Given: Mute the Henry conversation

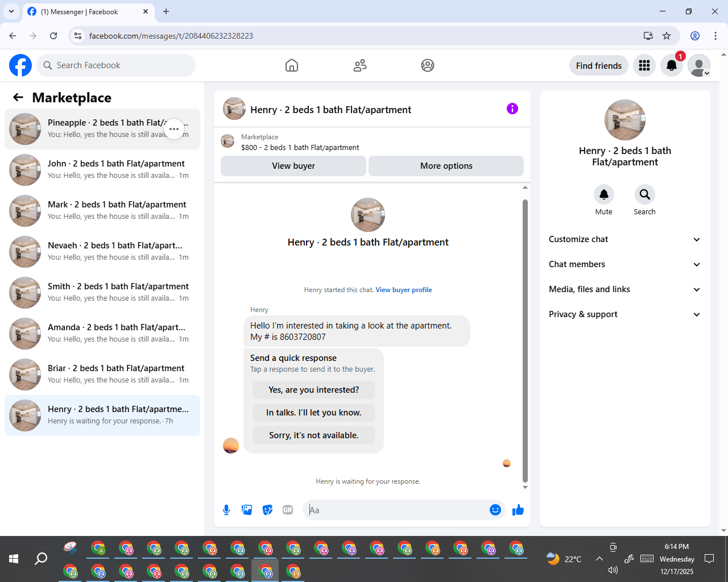Looking at the screenshot, I should coord(604,194).
